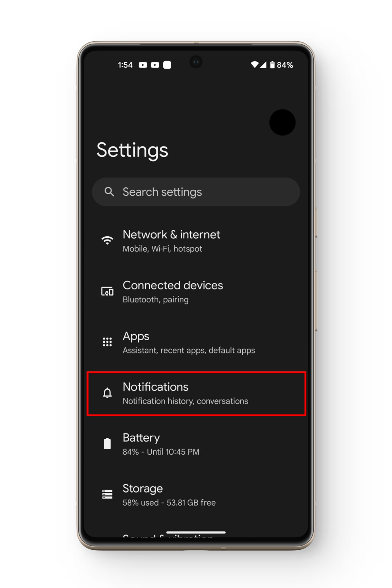The image size is (392, 588).
Task: Focus the Search settings field
Action: (x=196, y=192)
